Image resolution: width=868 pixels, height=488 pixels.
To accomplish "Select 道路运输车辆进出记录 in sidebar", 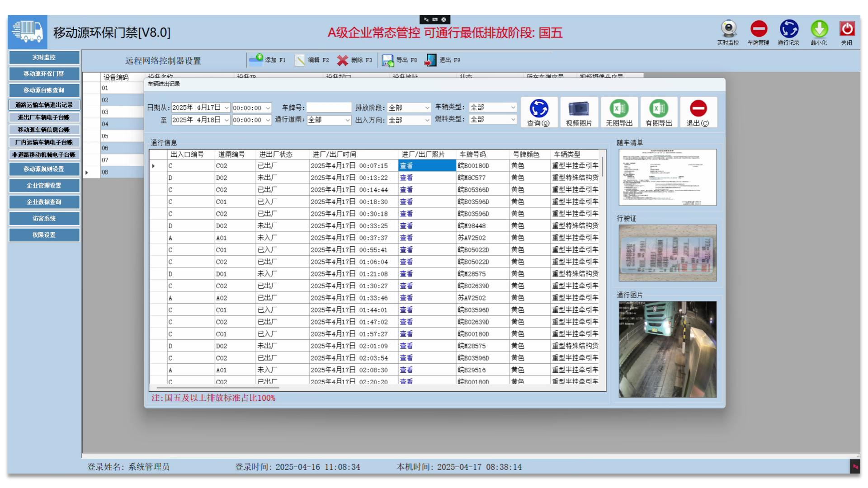I will [x=44, y=105].
